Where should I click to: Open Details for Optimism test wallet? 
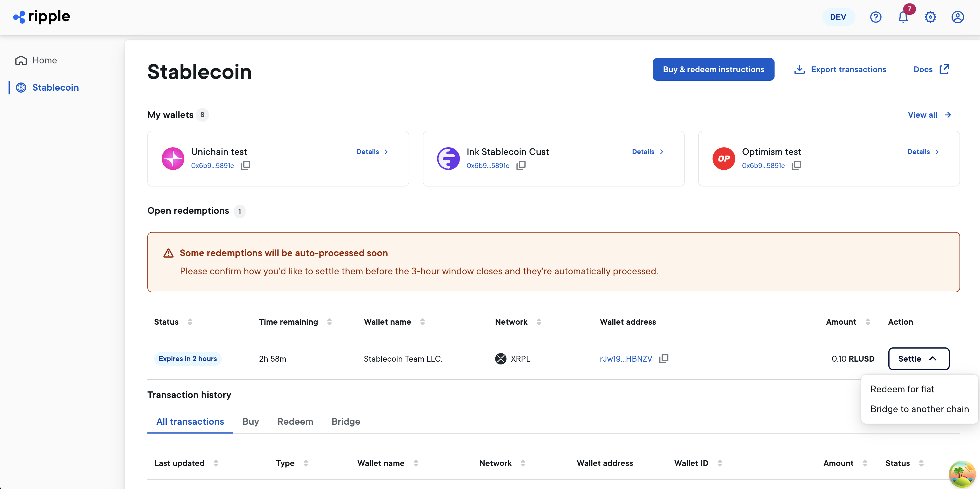point(923,152)
